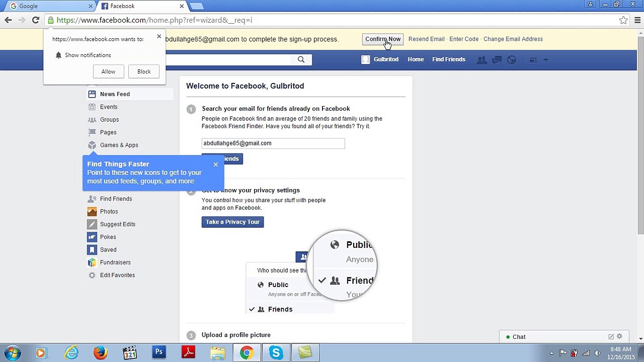
Task: Open the Gulbritod profile link
Action: point(380,59)
